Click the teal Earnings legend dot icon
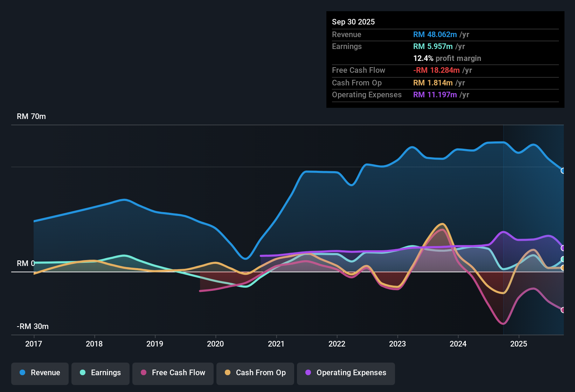Screen dimensions: 575x392 point(82,373)
